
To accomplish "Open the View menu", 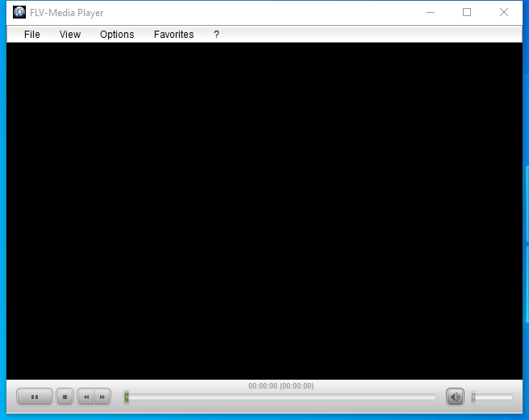I will coord(70,35).
